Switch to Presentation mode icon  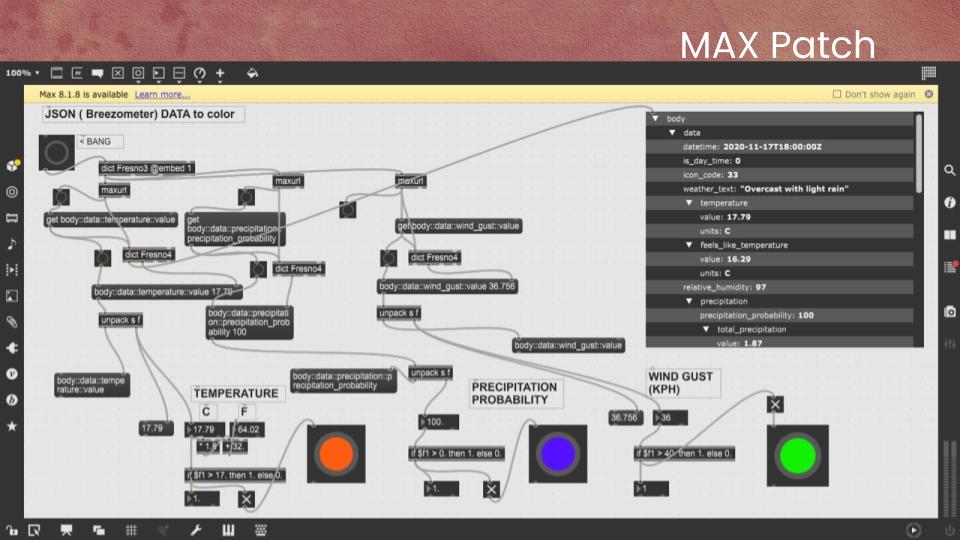pyautogui.click(x=66, y=530)
